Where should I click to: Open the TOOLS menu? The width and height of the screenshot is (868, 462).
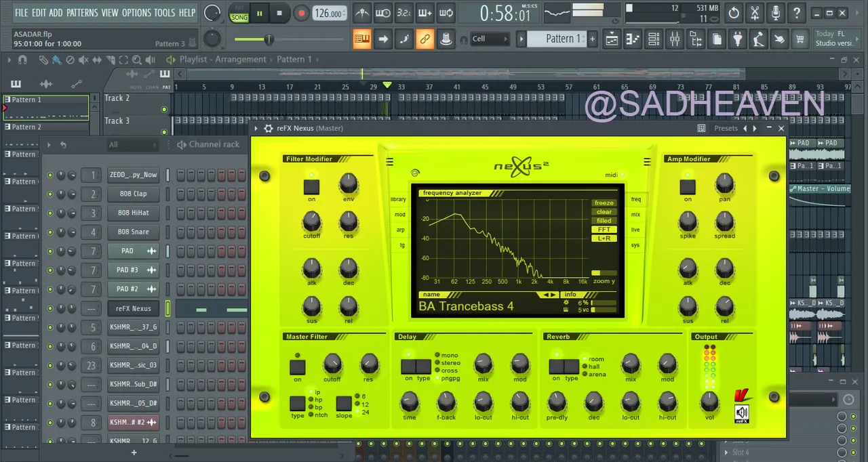(165, 12)
